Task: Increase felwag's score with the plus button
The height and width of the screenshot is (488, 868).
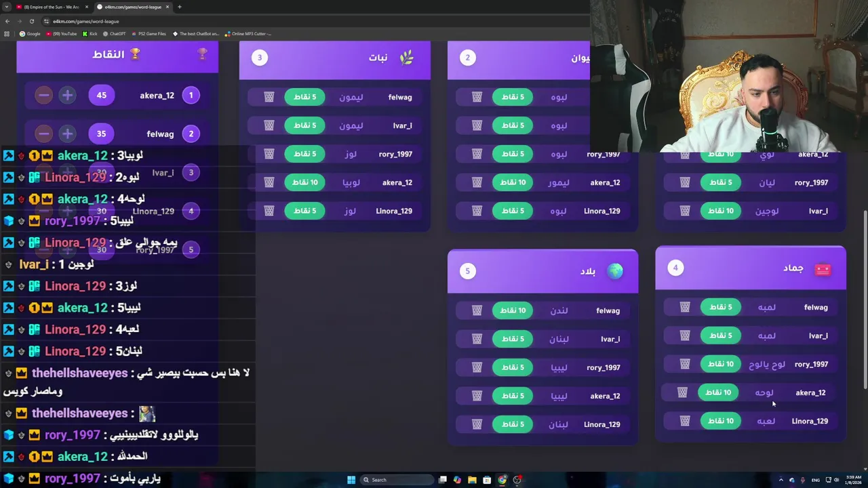Action: point(67,134)
